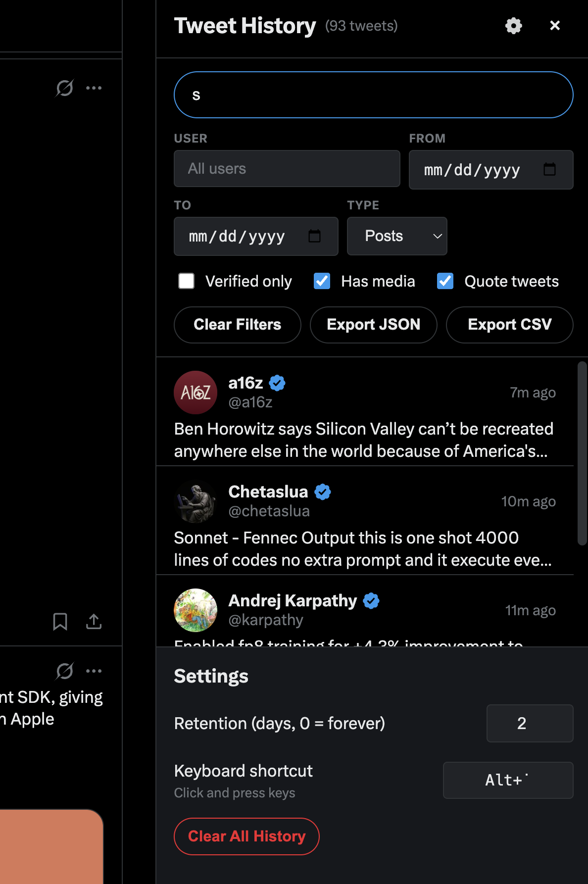Uncheck the Has media checkbox
The width and height of the screenshot is (588, 884).
coord(322,281)
